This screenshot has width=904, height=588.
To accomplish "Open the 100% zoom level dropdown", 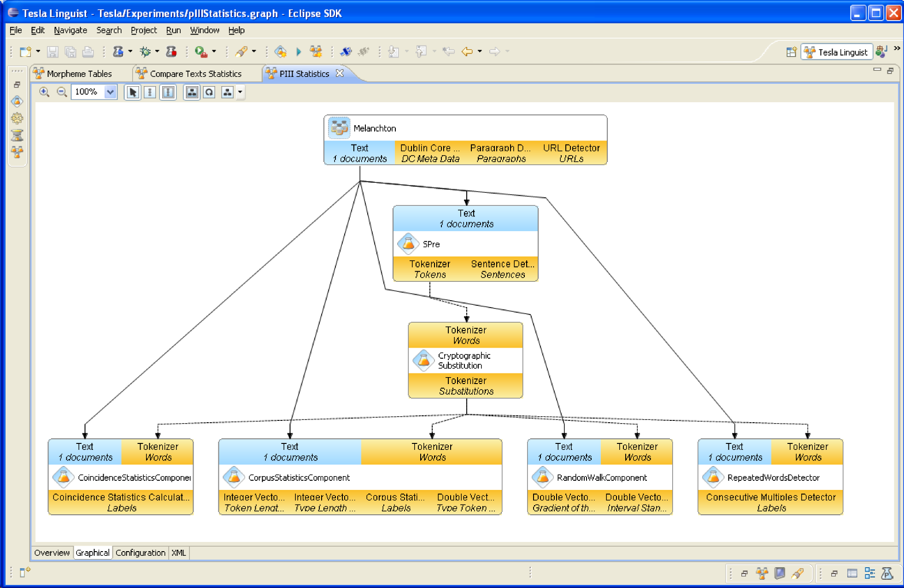I will pos(110,92).
